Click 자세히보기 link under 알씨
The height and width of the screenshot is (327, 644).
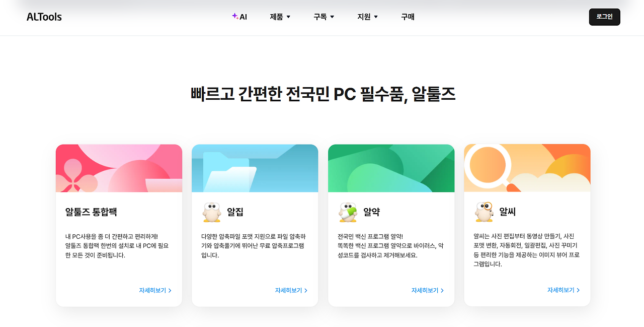coord(563,290)
